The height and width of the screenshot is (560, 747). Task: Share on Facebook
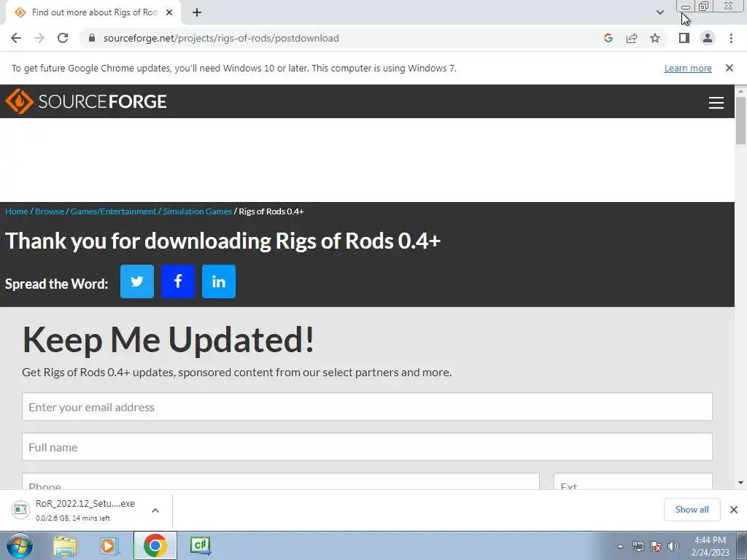178,281
